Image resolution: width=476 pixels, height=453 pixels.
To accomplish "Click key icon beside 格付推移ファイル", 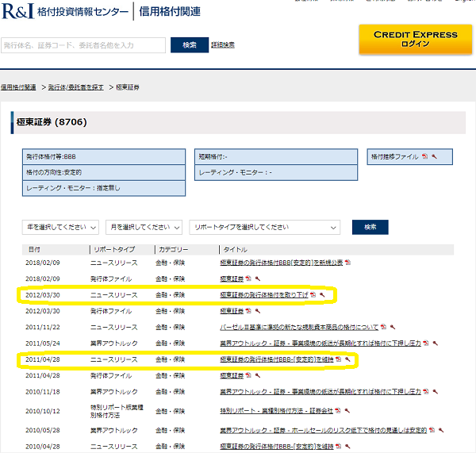I will click(434, 156).
